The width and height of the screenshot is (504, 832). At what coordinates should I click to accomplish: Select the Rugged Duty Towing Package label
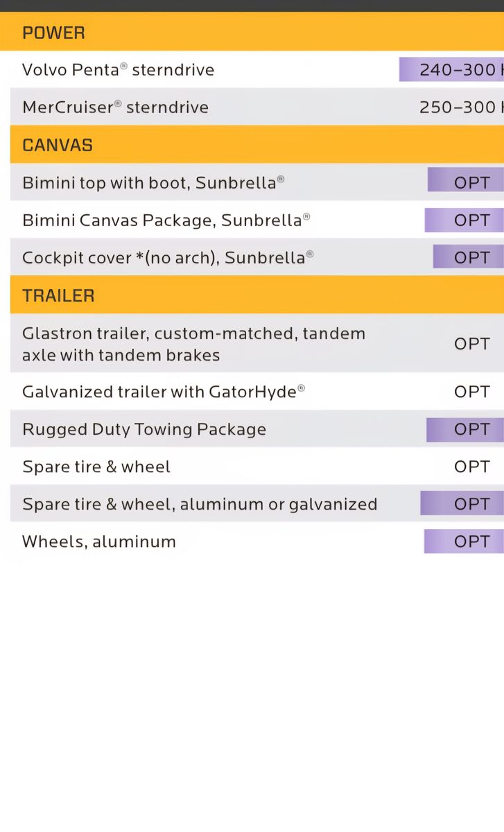point(144,429)
